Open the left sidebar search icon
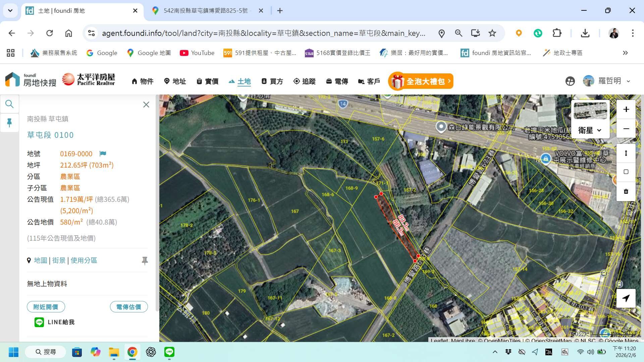 pos(9,104)
